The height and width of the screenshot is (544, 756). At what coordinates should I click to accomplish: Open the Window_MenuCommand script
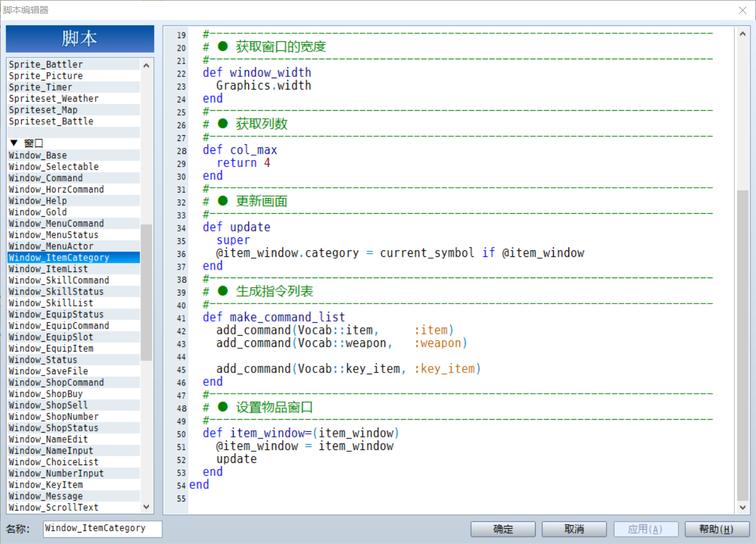74,224
